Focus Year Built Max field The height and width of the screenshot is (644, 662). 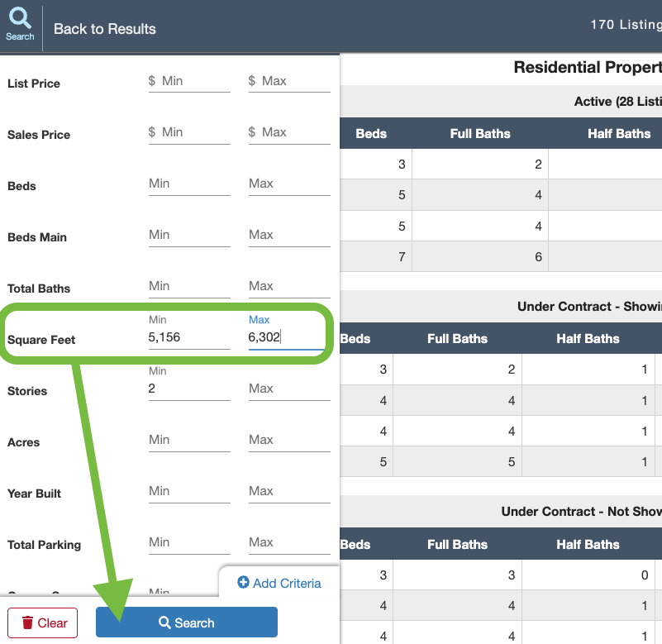pos(289,491)
